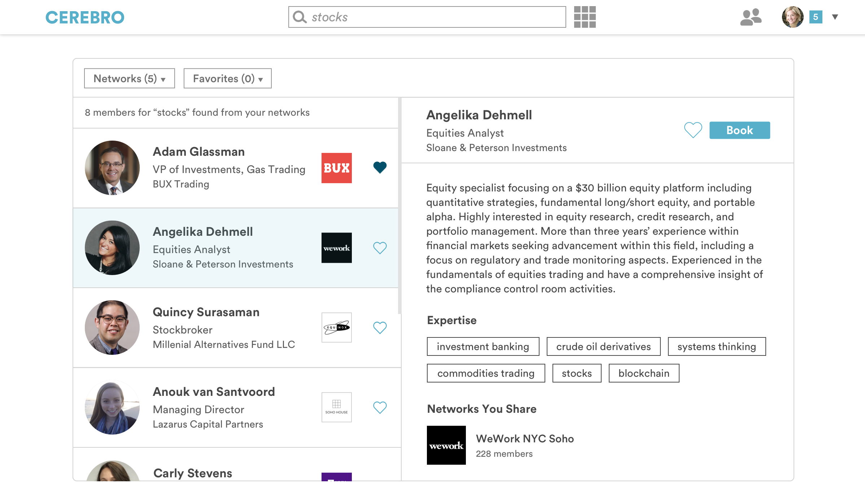Toggle the favorite heart next to Book button

(x=693, y=130)
